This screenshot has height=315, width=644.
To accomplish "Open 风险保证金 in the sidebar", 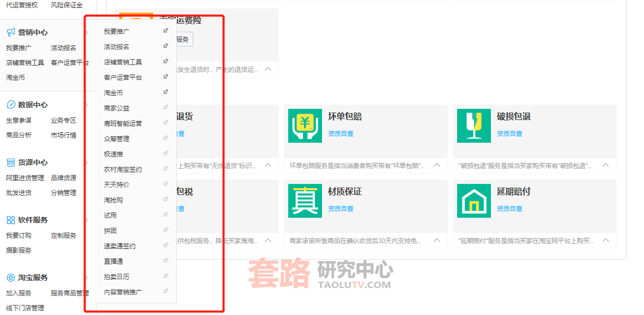I will pos(67,5).
